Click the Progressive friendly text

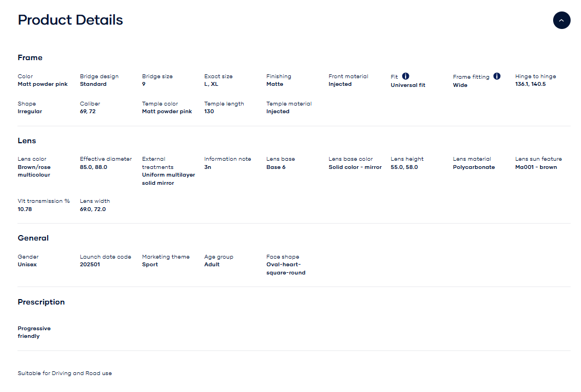(34, 332)
